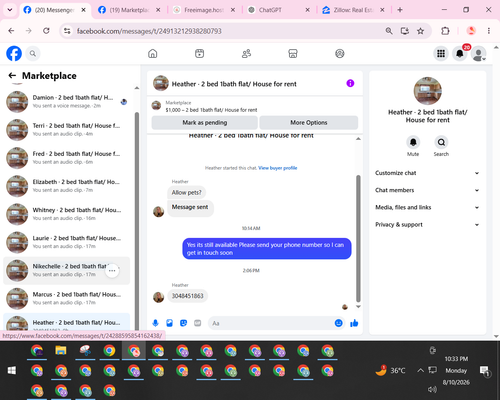Expand the Chat members section
Screen dimensions: 500x400
coord(427,190)
